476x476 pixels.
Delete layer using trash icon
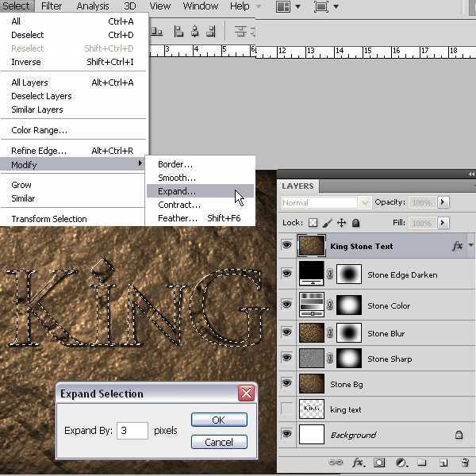[463, 463]
